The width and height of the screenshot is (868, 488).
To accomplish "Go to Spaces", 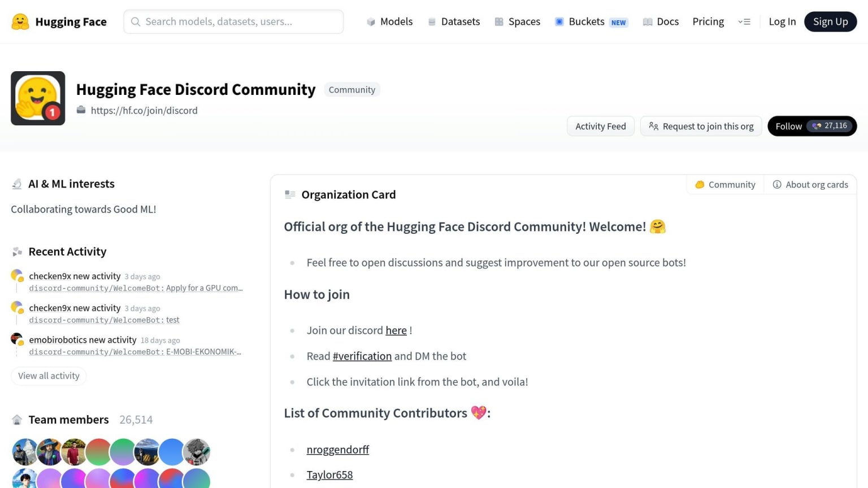I will pos(517,21).
